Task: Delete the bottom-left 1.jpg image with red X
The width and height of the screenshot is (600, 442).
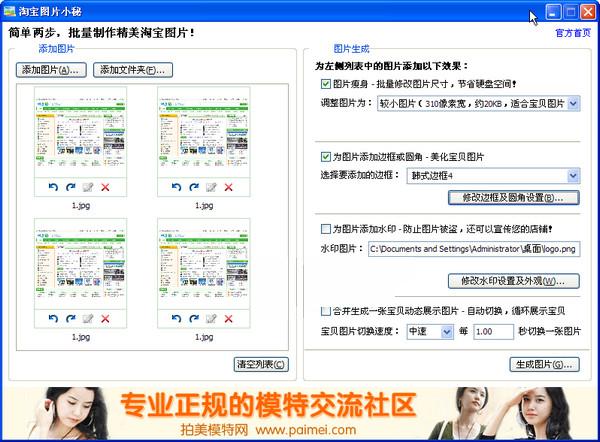Action: (105, 318)
